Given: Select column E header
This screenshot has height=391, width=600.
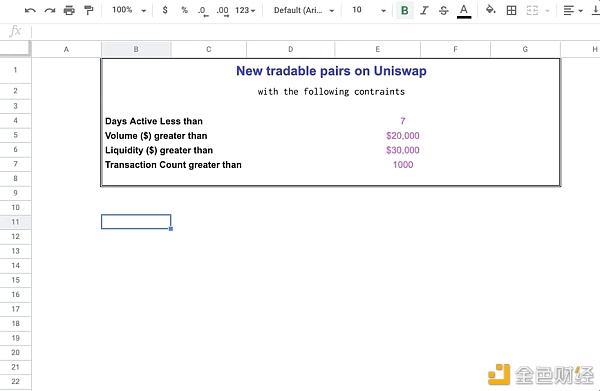Looking at the screenshot, I should tap(378, 49).
